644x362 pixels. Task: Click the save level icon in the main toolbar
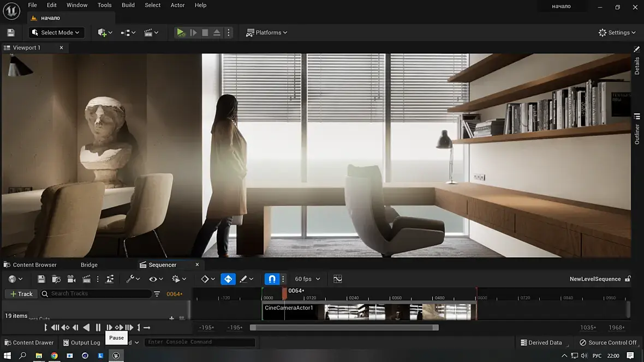11,33
